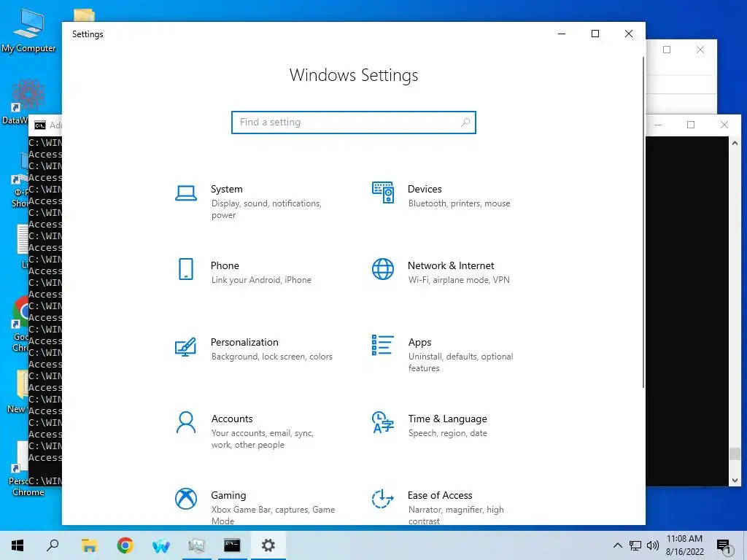The height and width of the screenshot is (560, 747).
Task: Click the magnifier icon in search box
Action: tap(465, 122)
